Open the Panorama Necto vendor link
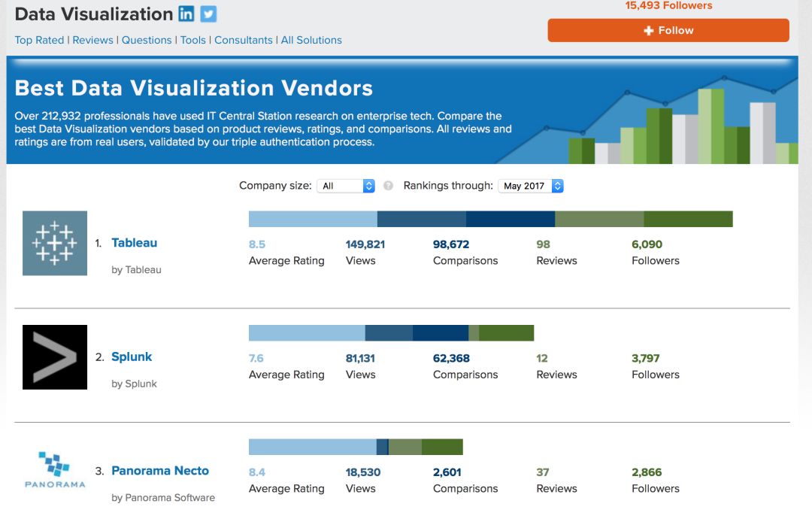The height and width of the screenshot is (531, 812). click(x=160, y=471)
